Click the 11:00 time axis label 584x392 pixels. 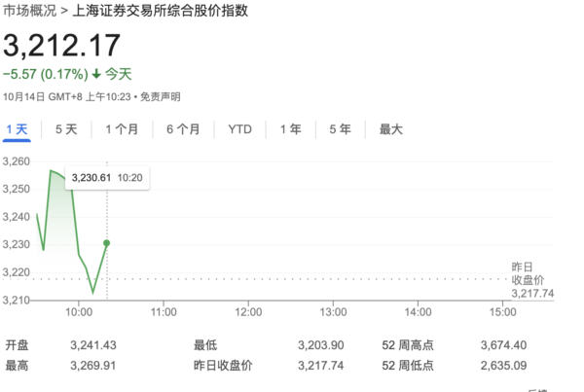[x=164, y=311]
